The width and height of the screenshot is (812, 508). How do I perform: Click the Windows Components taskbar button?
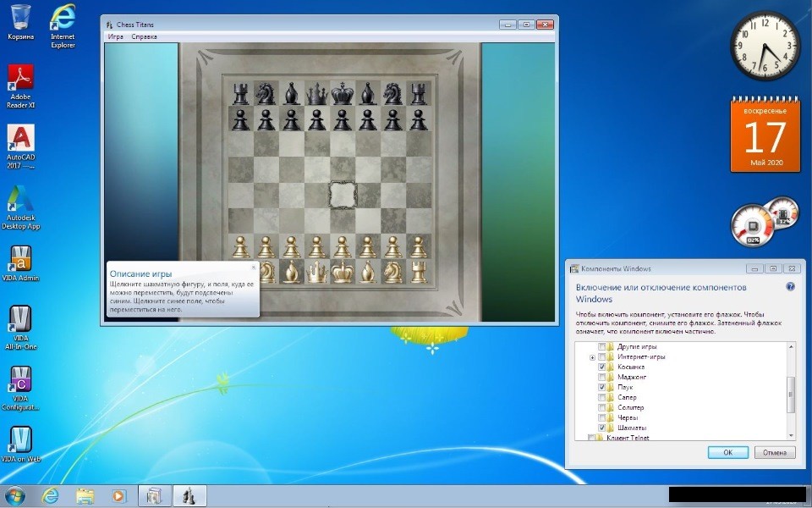tap(154, 496)
